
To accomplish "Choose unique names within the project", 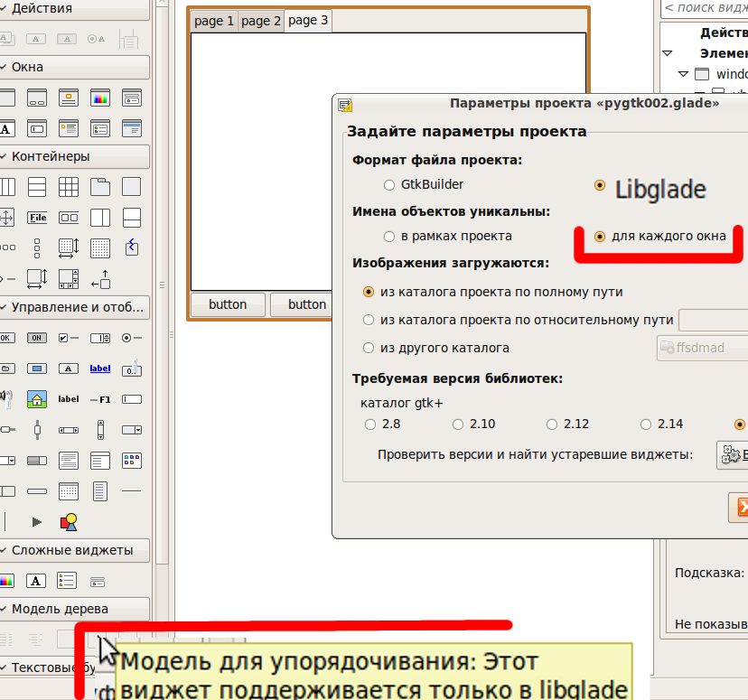I will 389,236.
